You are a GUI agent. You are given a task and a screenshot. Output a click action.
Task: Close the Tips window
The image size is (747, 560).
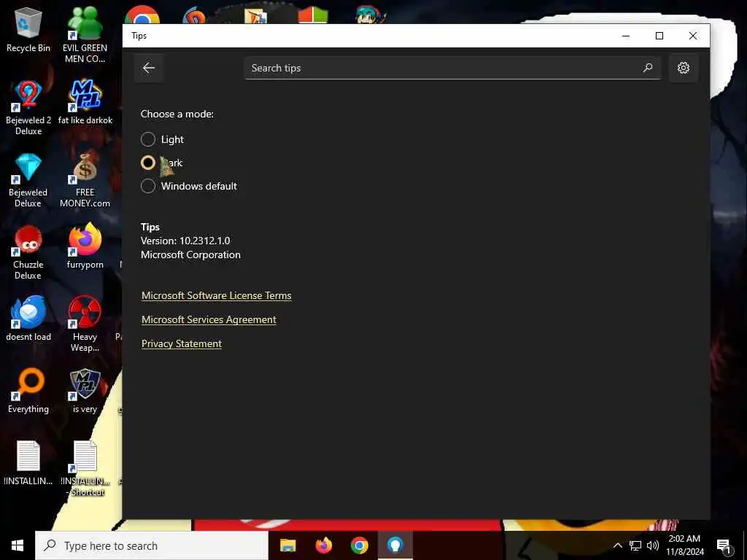(x=693, y=36)
